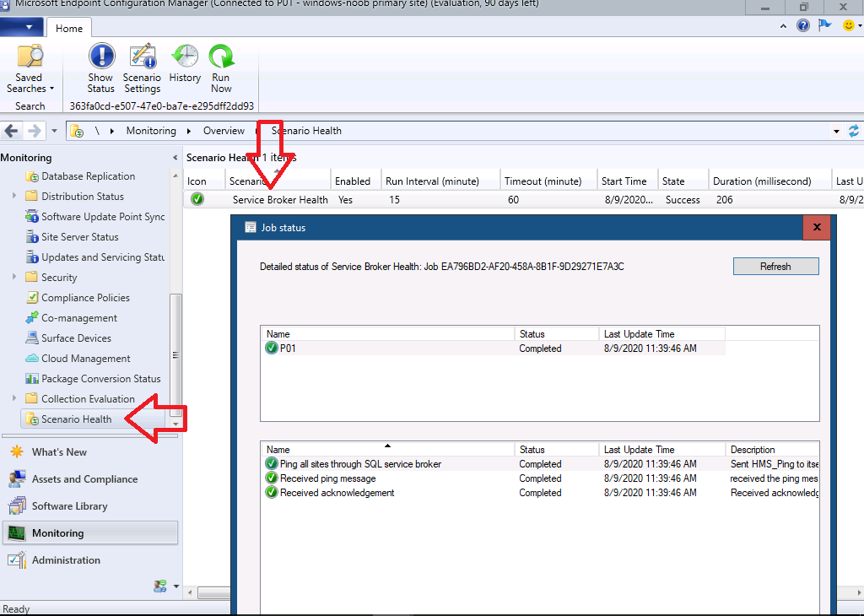Expand the Collection Evaluation tree node
The height and width of the screenshot is (616, 864).
[14, 398]
